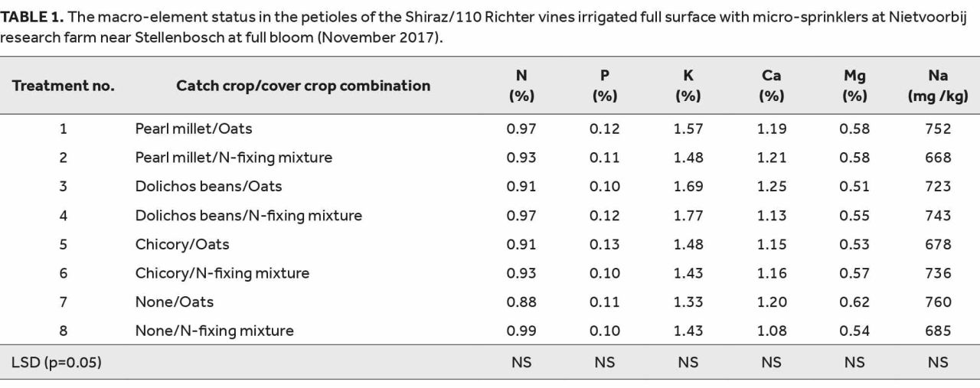Click the Treatment no. column header
This screenshot has height=388, width=980.
(x=63, y=86)
